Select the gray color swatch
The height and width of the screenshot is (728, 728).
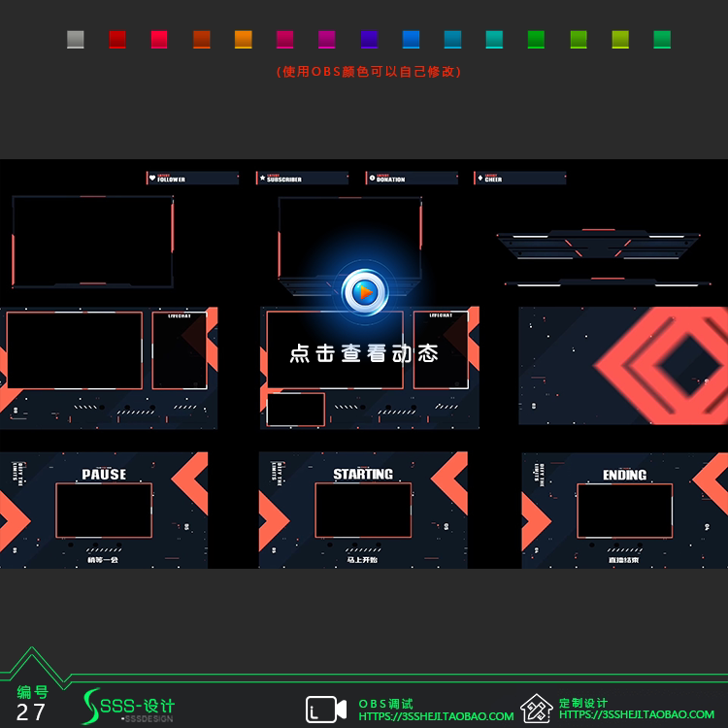pyautogui.click(x=75, y=40)
